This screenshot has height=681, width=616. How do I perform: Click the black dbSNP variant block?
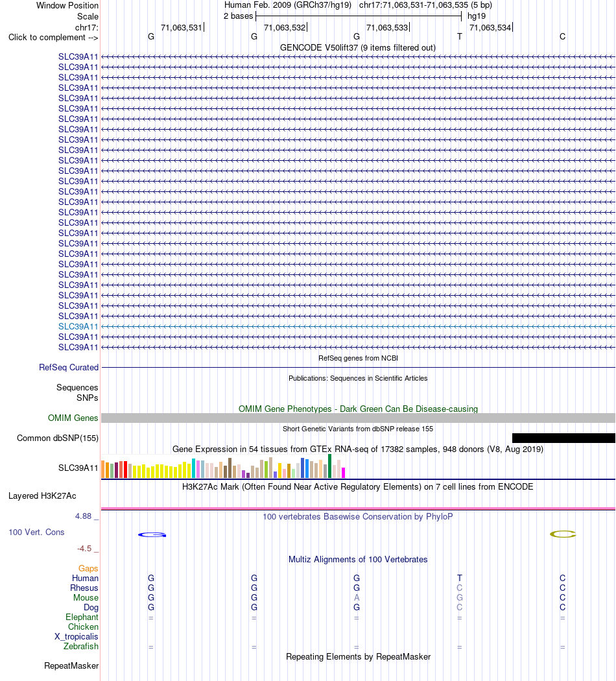(563, 438)
